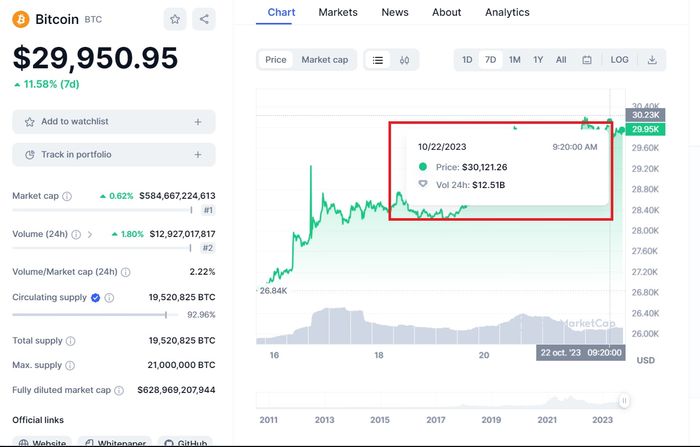
Task: Toggle chart to Market cap
Action: [x=325, y=60]
